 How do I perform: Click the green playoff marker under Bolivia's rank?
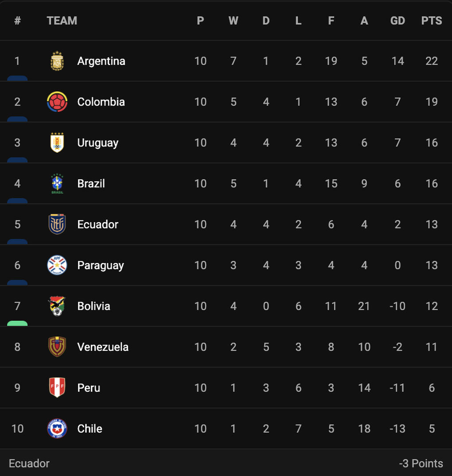coord(17,323)
